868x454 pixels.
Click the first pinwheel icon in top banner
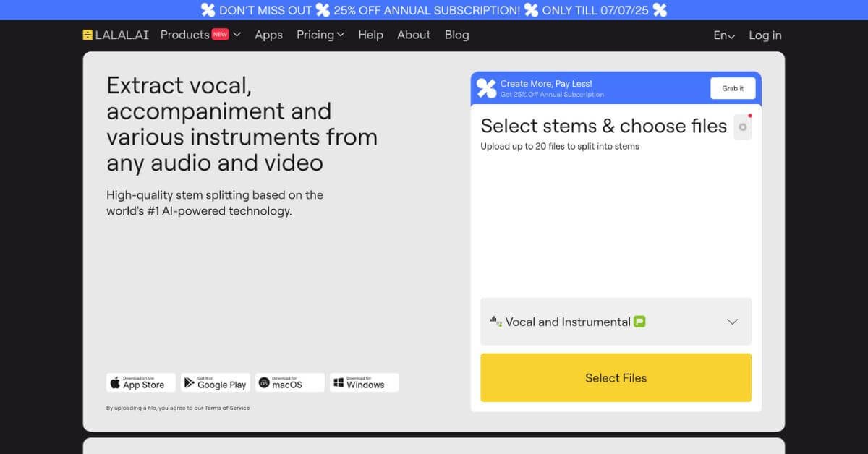coord(208,10)
